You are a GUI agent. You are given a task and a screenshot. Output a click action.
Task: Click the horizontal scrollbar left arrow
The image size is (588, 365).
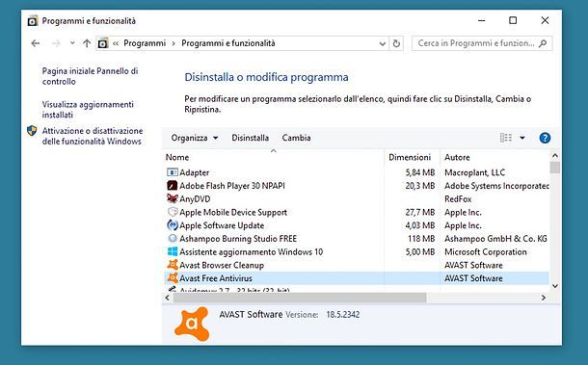(x=168, y=298)
